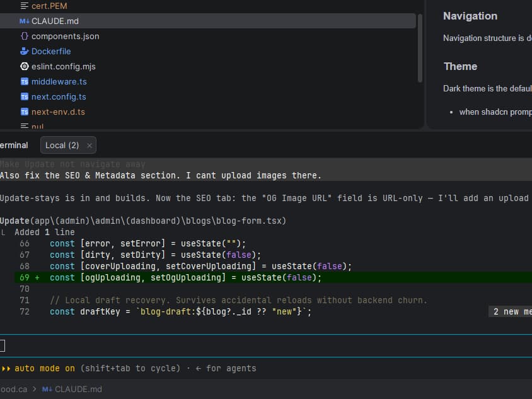Click the project tree vertical scrollbar

[x=420, y=48]
